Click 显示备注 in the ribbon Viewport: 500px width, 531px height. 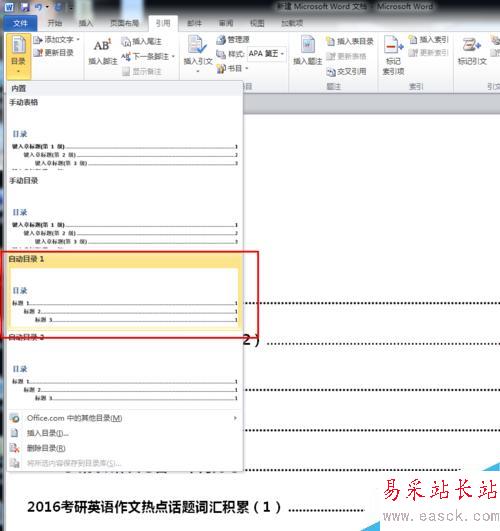142,71
